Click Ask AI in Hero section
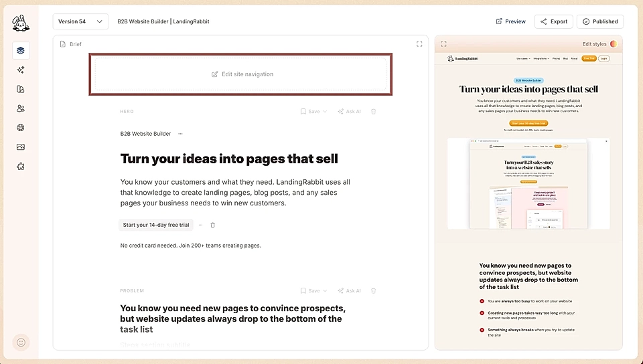643x364 pixels. click(350, 111)
